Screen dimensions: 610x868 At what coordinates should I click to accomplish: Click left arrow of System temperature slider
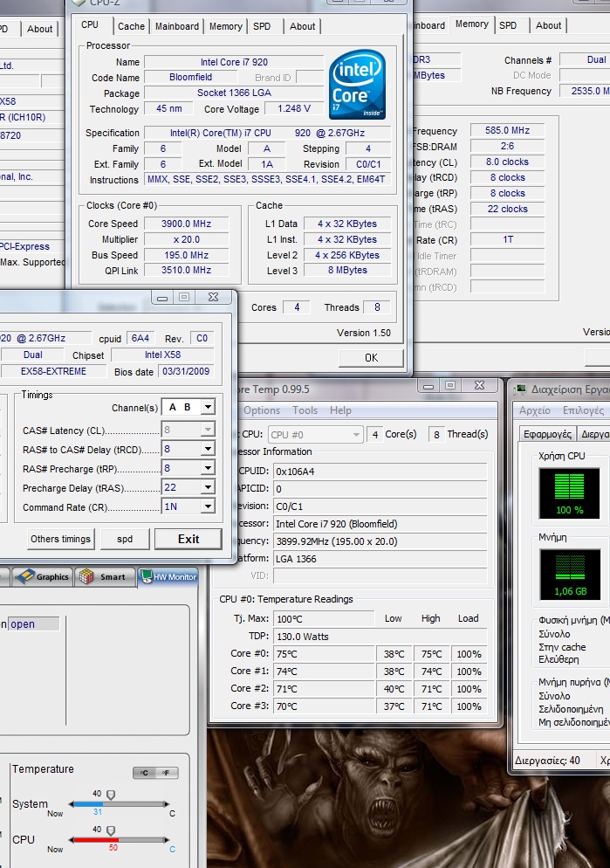[x=71, y=803]
